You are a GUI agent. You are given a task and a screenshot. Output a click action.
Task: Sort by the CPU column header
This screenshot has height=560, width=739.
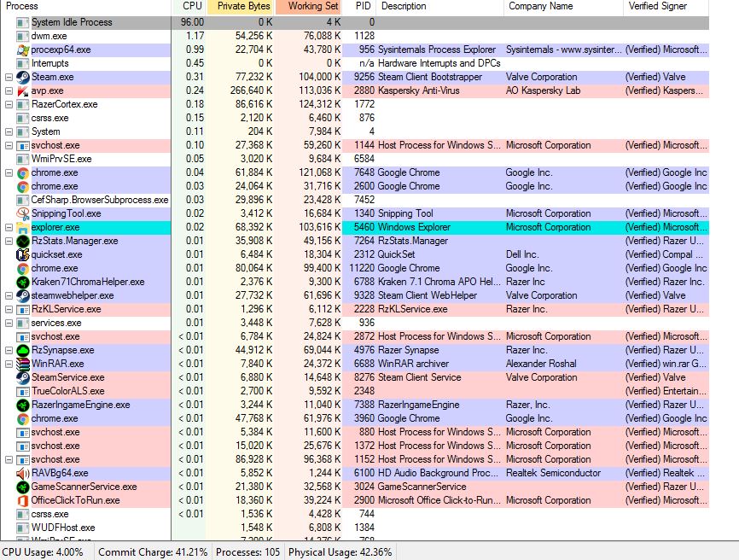189,7
